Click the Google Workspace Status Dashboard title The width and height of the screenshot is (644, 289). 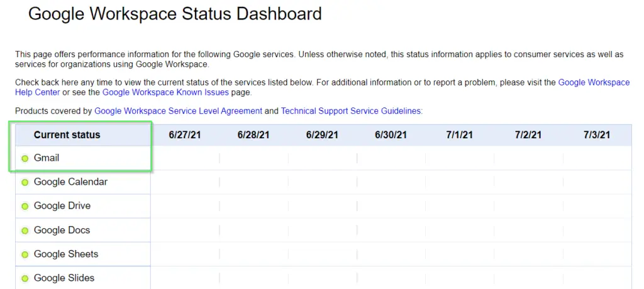(x=175, y=14)
